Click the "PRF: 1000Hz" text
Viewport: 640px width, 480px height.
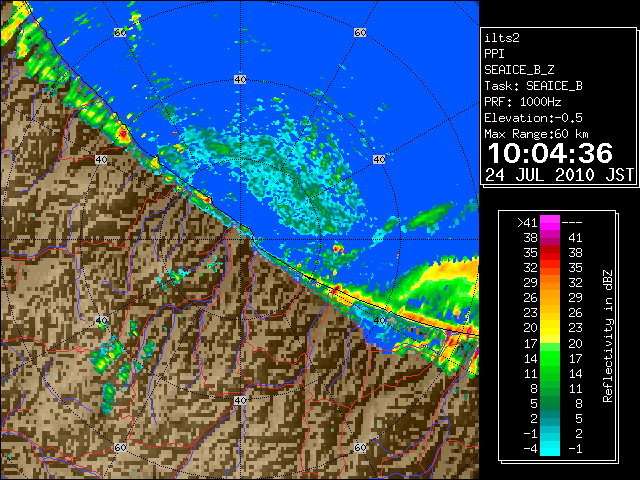click(522, 102)
